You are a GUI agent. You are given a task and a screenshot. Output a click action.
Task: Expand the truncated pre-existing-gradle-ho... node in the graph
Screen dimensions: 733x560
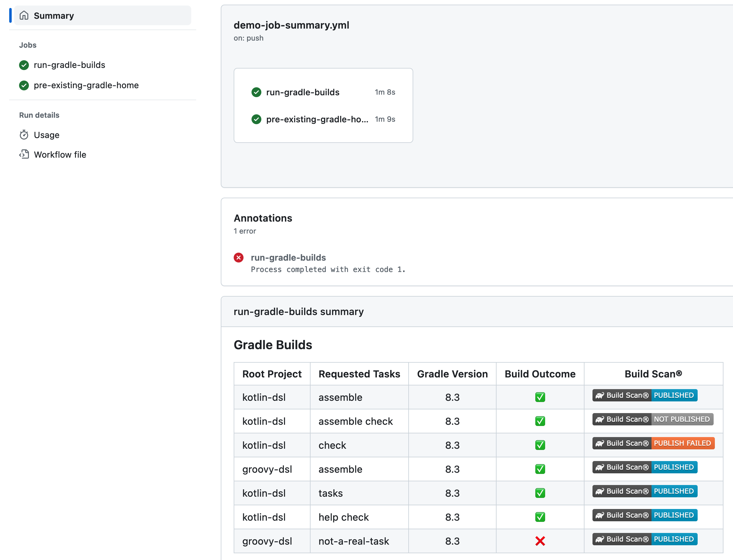point(317,119)
